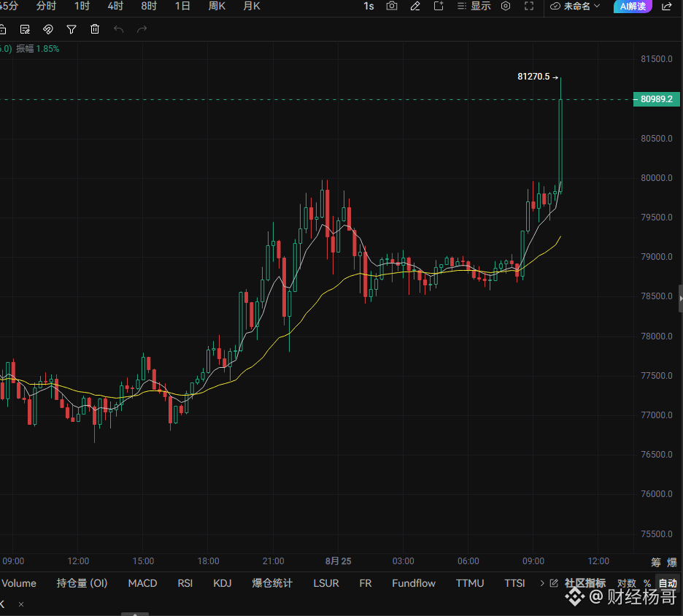Click the 筹 chip distribution button
Image resolution: width=683 pixels, height=616 pixels.
[655, 562]
